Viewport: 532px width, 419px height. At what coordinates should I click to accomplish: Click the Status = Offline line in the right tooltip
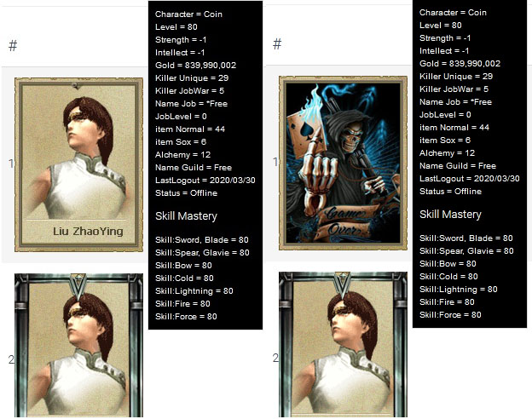450,192
